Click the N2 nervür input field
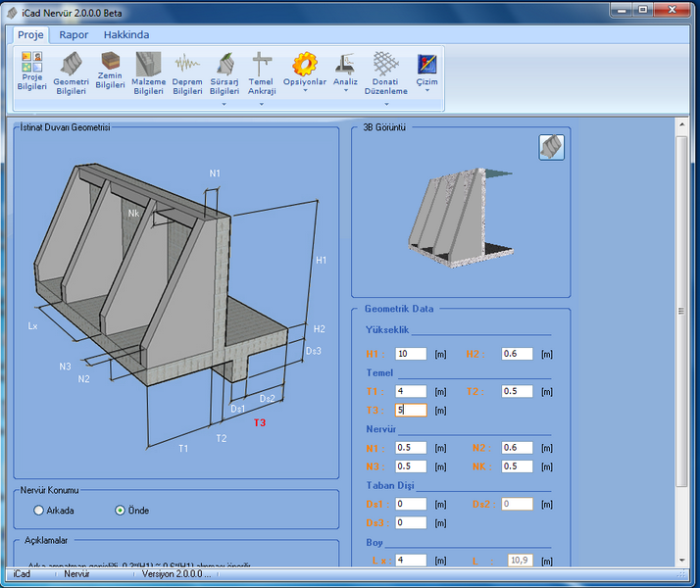700x588 pixels. [517, 448]
